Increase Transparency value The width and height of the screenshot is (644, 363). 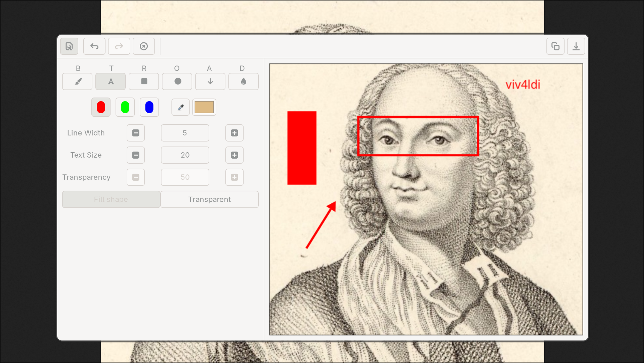[x=234, y=177]
